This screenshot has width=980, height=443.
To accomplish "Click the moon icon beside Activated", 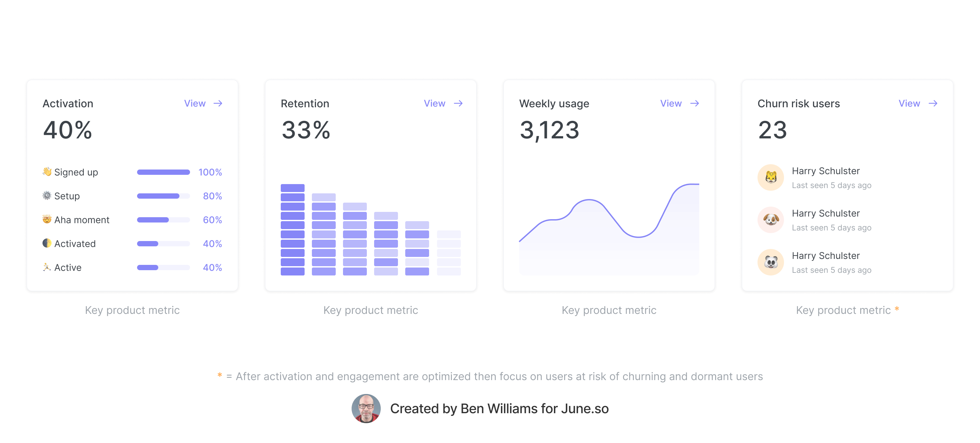I will 47,243.
